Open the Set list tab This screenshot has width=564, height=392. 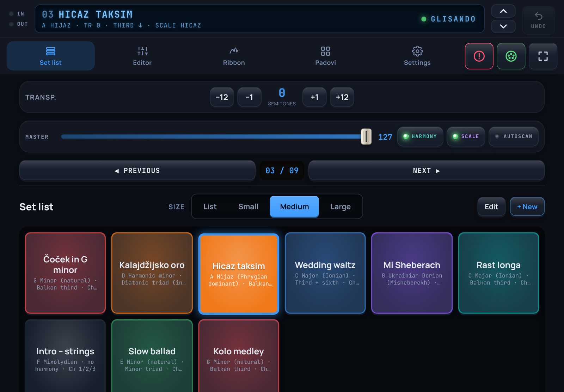[x=51, y=56]
